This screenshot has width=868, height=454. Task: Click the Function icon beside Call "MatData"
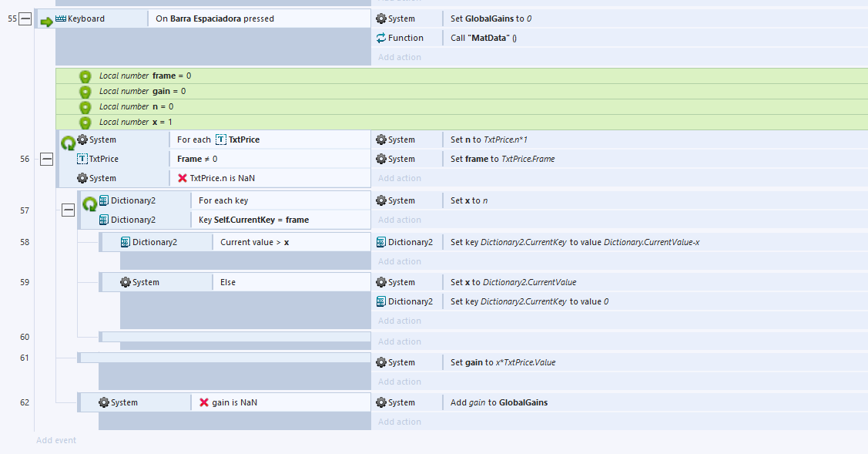click(381, 38)
